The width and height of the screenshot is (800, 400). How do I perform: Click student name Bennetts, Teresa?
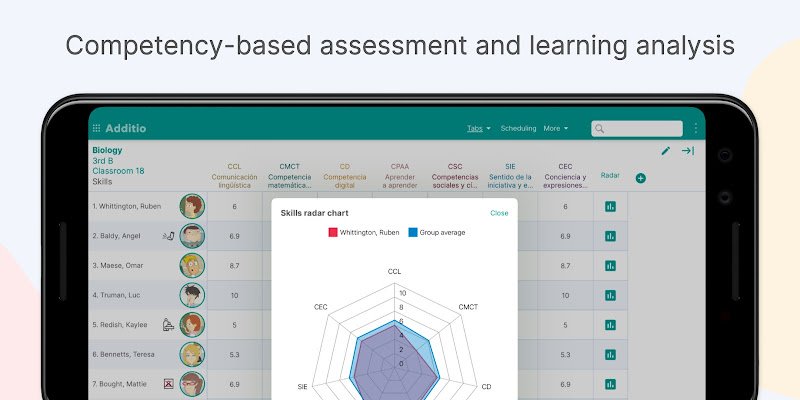(123, 355)
